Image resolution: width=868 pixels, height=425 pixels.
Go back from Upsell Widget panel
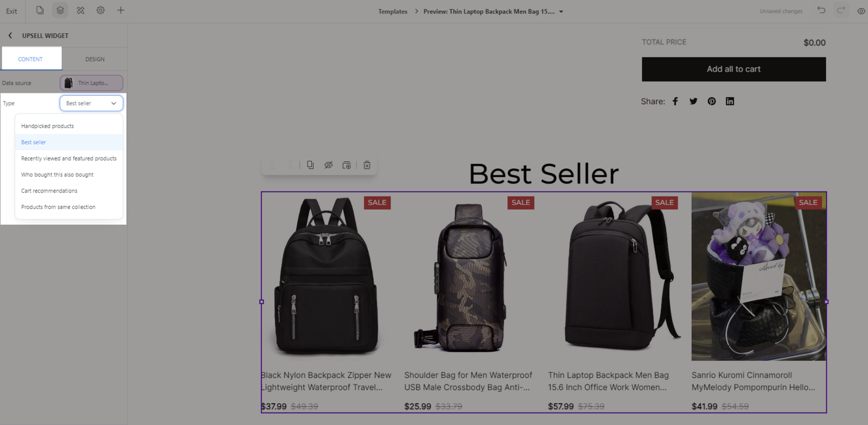[x=10, y=36]
